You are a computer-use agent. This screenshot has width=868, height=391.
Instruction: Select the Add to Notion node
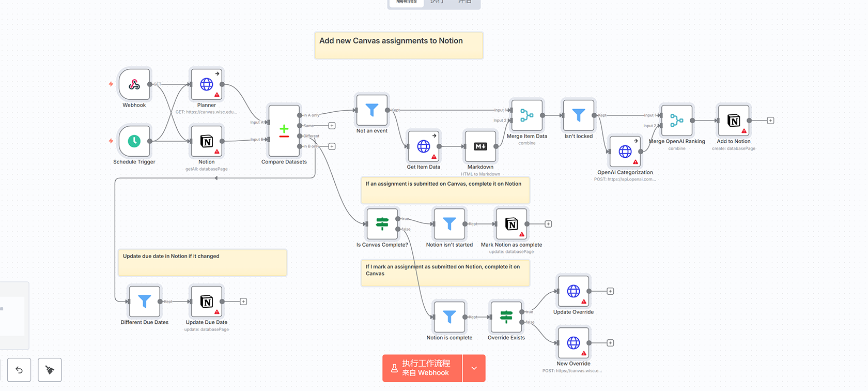(733, 121)
